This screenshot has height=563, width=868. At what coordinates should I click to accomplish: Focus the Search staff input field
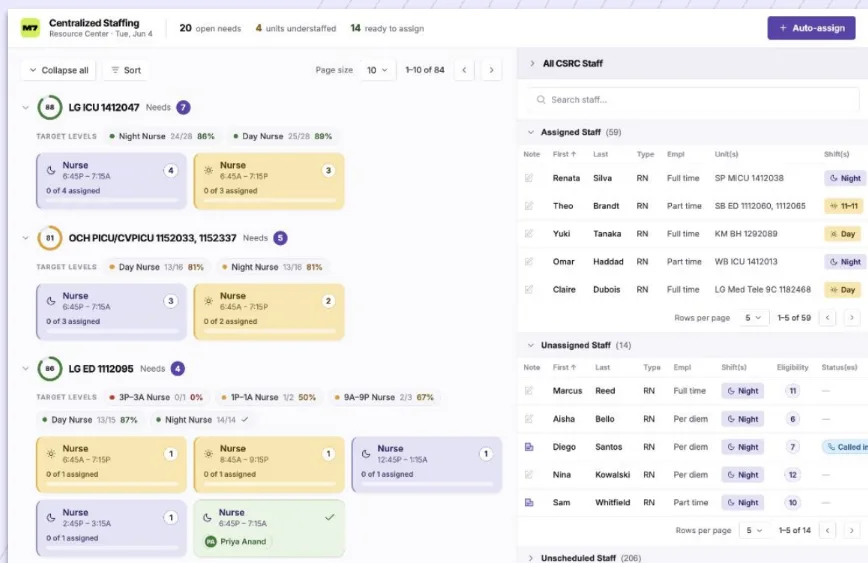pyautogui.click(x=693, y=100)
